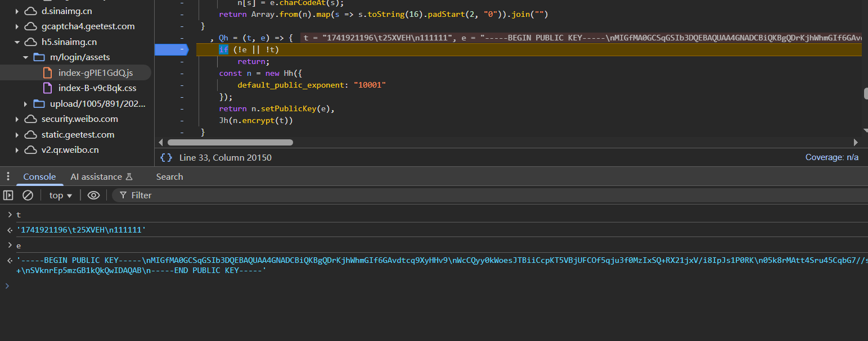Click the security.weibo.com cloud icon
Screen dimensions: 868x341
click(30, 119)
